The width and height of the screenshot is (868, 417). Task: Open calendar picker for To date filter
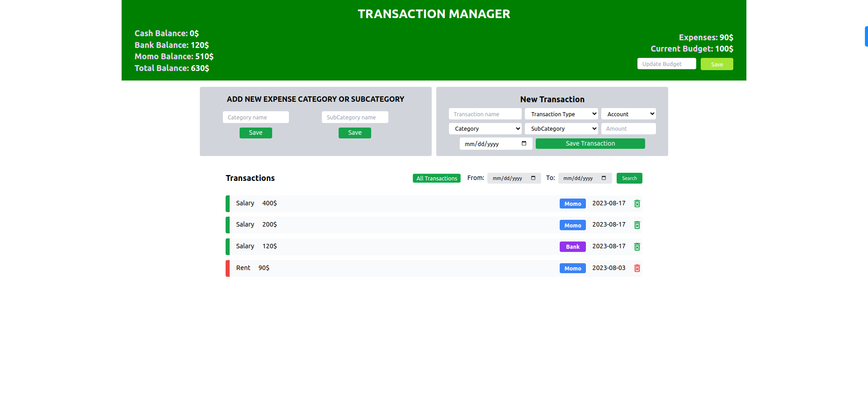click(x=604, y=178)
